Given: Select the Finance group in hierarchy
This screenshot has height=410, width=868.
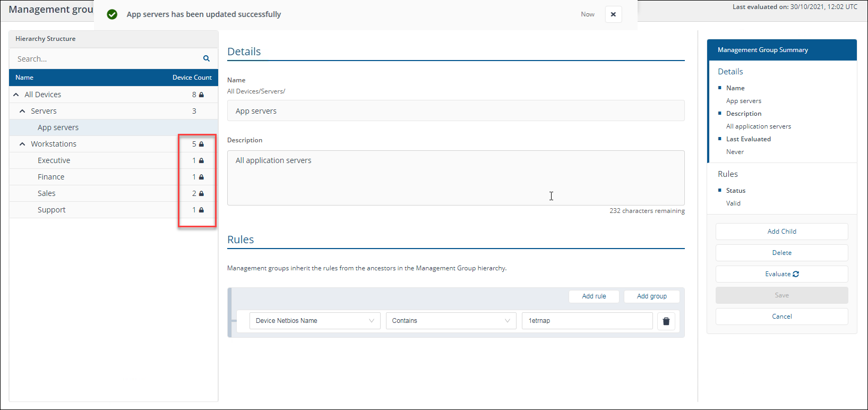Looking at the screenshot, I should [51, 177].
